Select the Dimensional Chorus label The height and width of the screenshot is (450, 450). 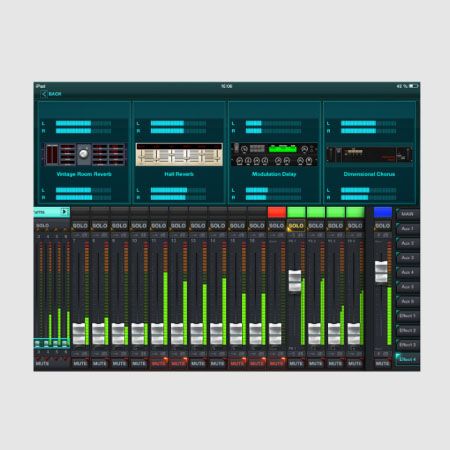coord(369,174)
